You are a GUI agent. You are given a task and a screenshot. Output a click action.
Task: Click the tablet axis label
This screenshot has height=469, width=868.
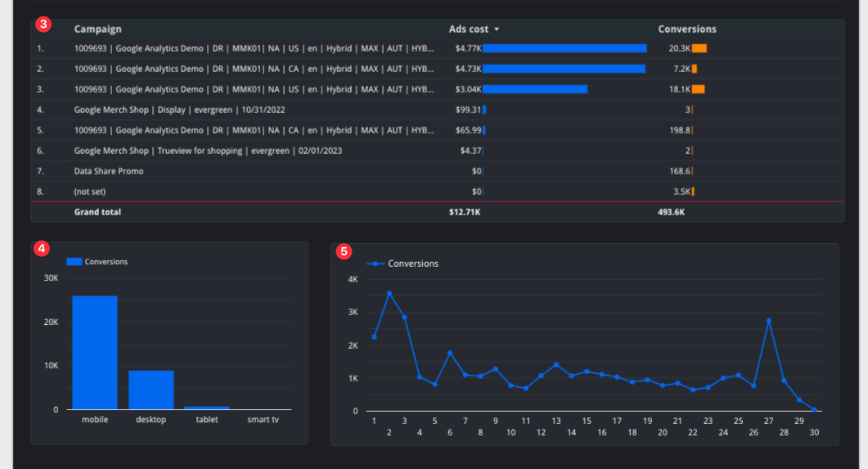point(207,420)
